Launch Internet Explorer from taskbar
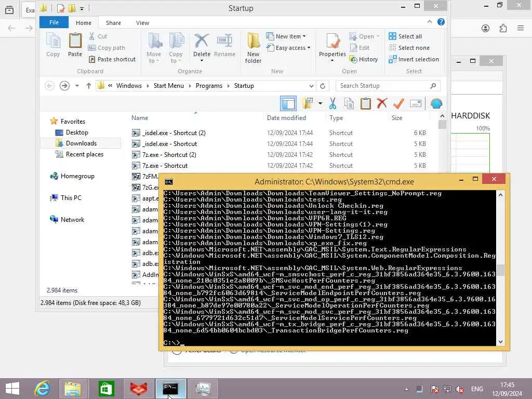Image resolution: width=532 pixels, height=399 pixels. (42, 389)
